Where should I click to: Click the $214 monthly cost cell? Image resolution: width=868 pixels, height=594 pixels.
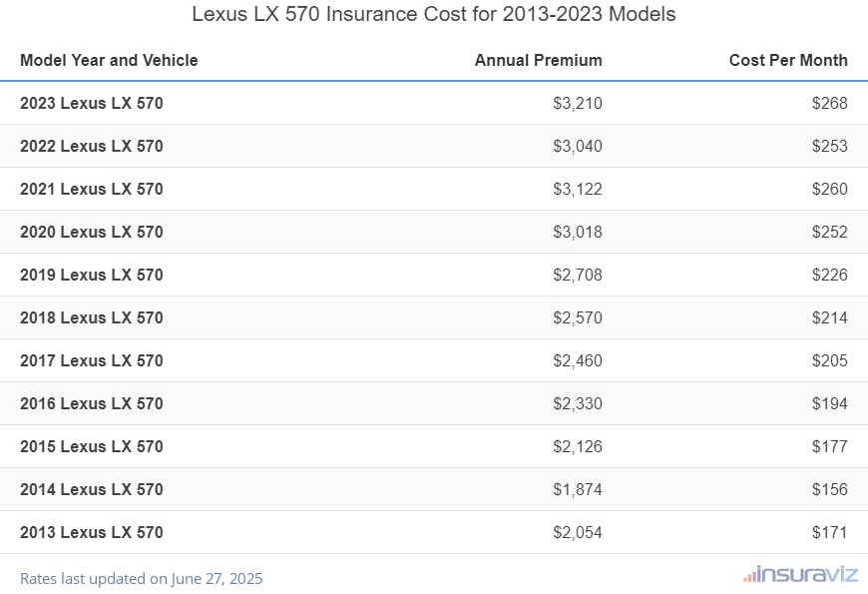click(x=830, y=317)
